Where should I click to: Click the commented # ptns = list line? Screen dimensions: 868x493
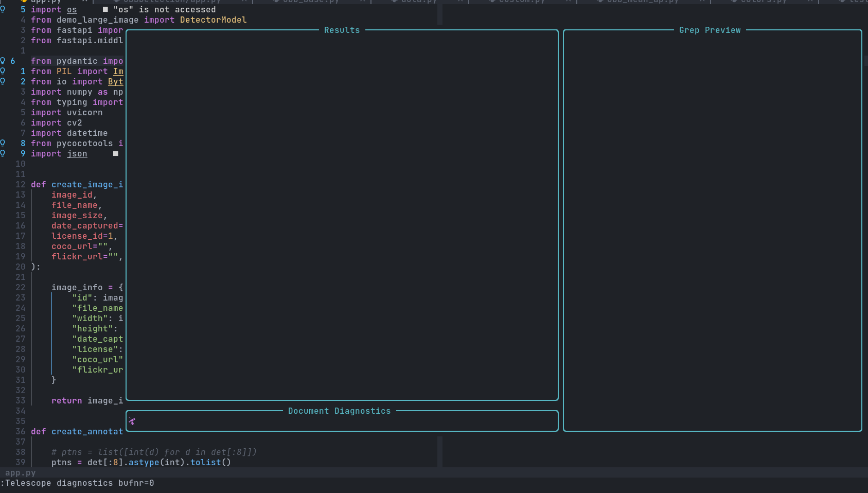click(x=154, y=452)
